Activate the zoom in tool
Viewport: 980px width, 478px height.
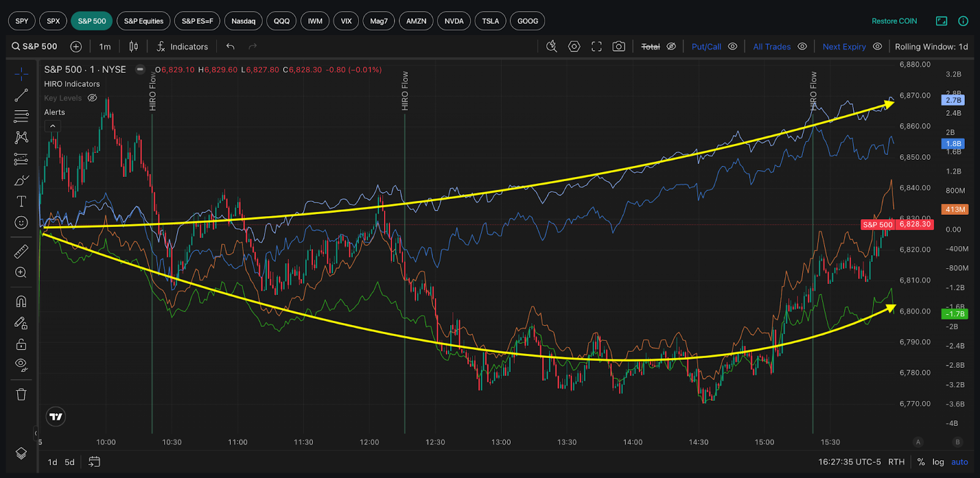coord(21,272)
